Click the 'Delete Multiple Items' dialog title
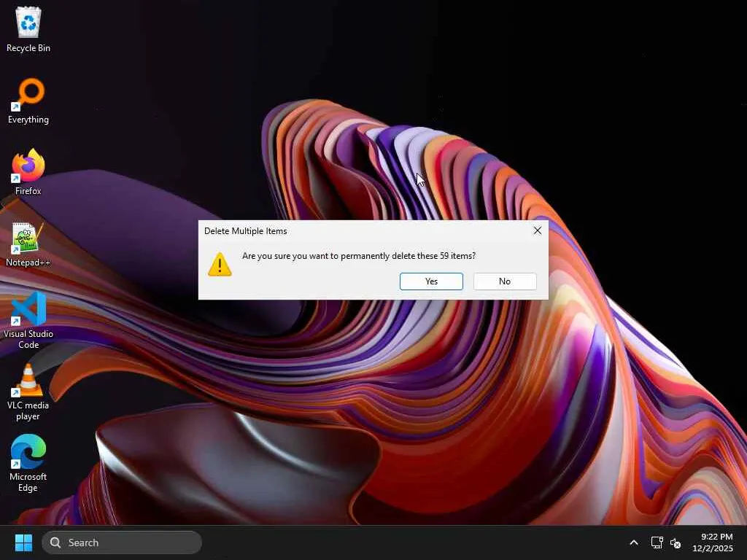The width and height of the screenshot is (747, 560). pyautogui.click(x=245, y=231)
